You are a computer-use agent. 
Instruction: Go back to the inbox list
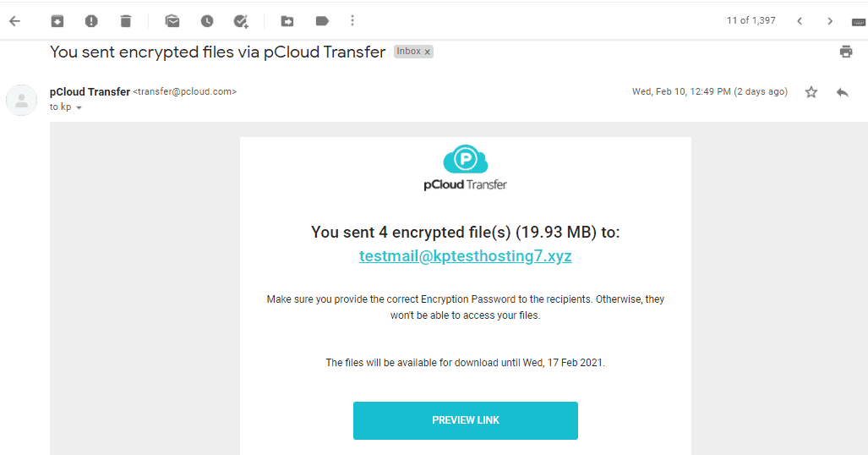(x=14, y=21)
